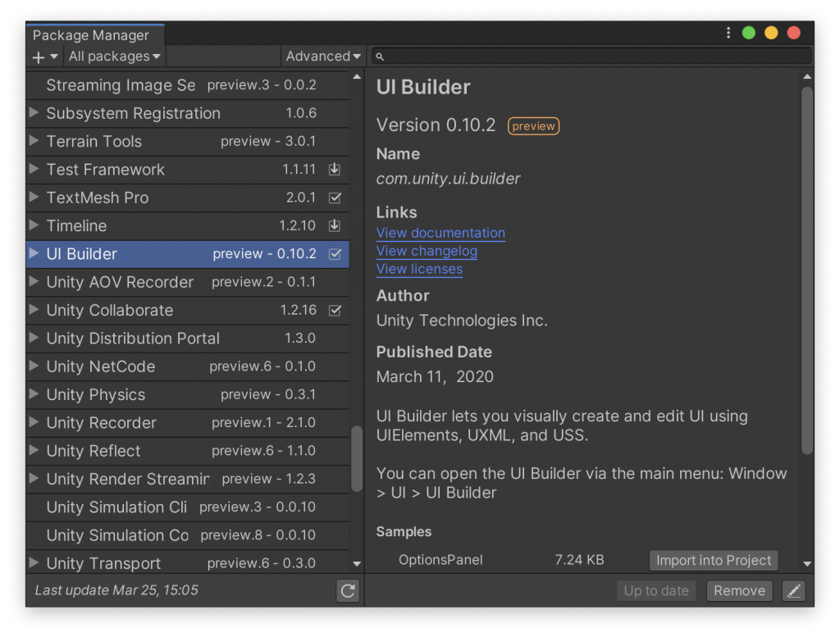
Task: Click the View changelog link
Action: [427, 251]
